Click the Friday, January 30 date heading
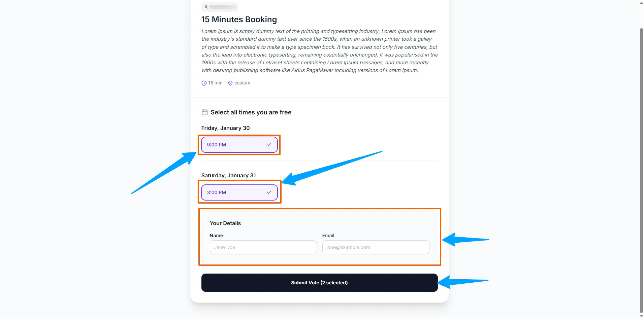Viewport: 644px width, 319px height. 226,128
